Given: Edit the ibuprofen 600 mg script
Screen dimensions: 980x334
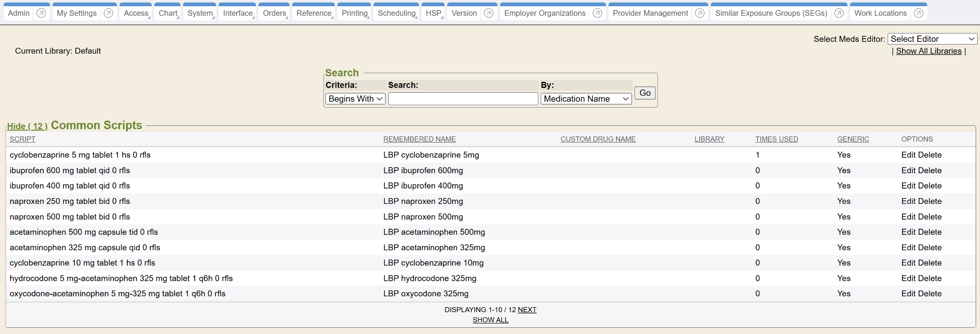Looking at the screenshot, I should click(x=908, y=170).
